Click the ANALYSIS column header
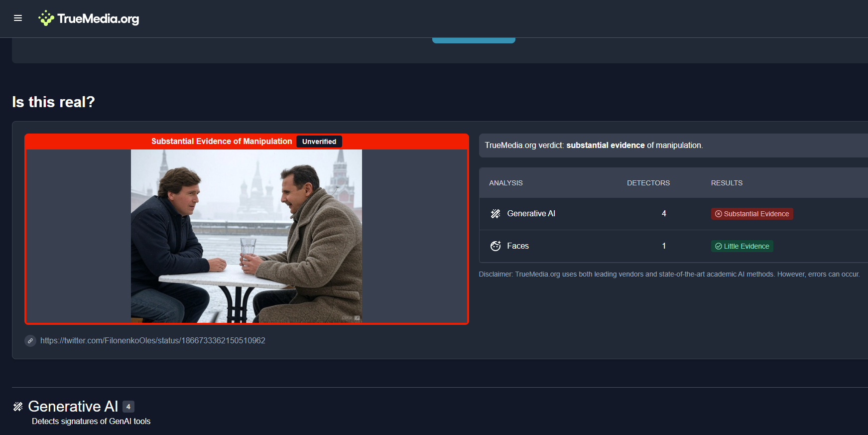The image size is (868, 435). pyautogui.click(x=505, y=183)
